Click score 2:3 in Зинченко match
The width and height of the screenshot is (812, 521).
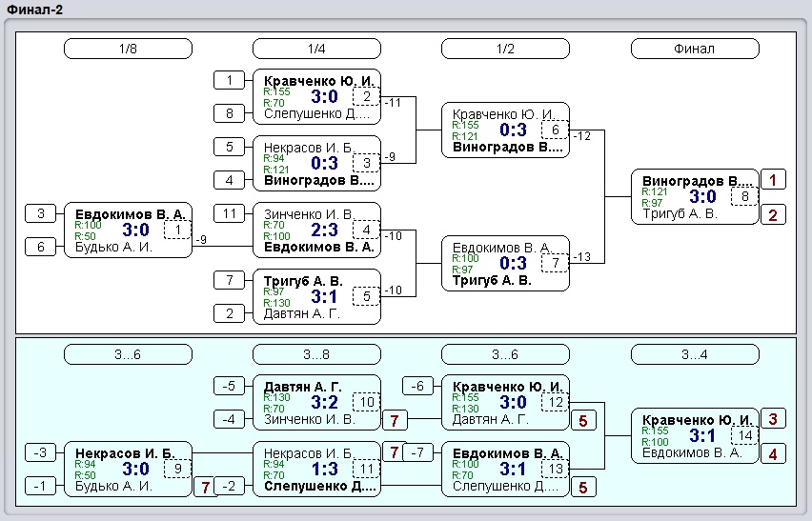tap(325, 230)
